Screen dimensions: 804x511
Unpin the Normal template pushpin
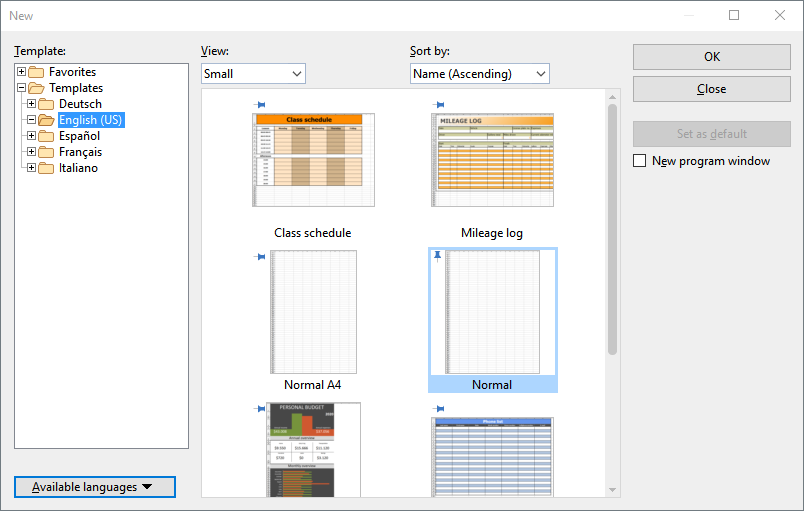click(x=437, y=256)
